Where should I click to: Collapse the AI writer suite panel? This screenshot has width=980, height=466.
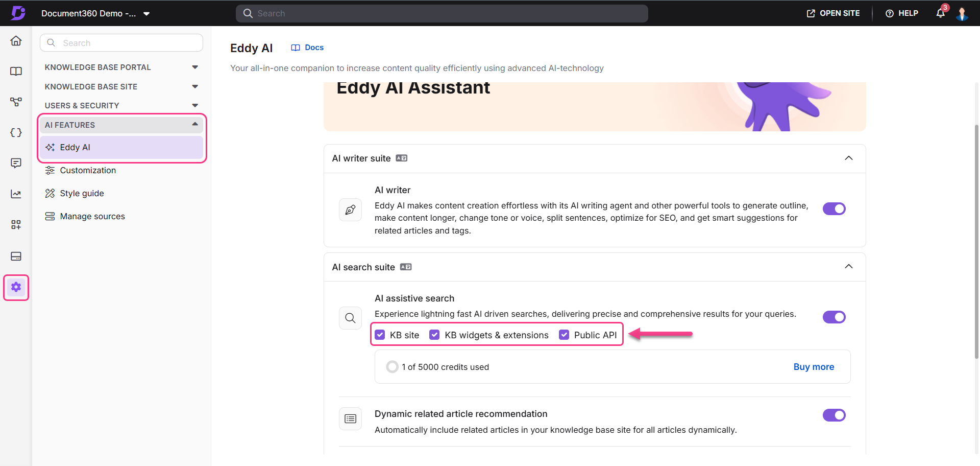pos(848,158)
